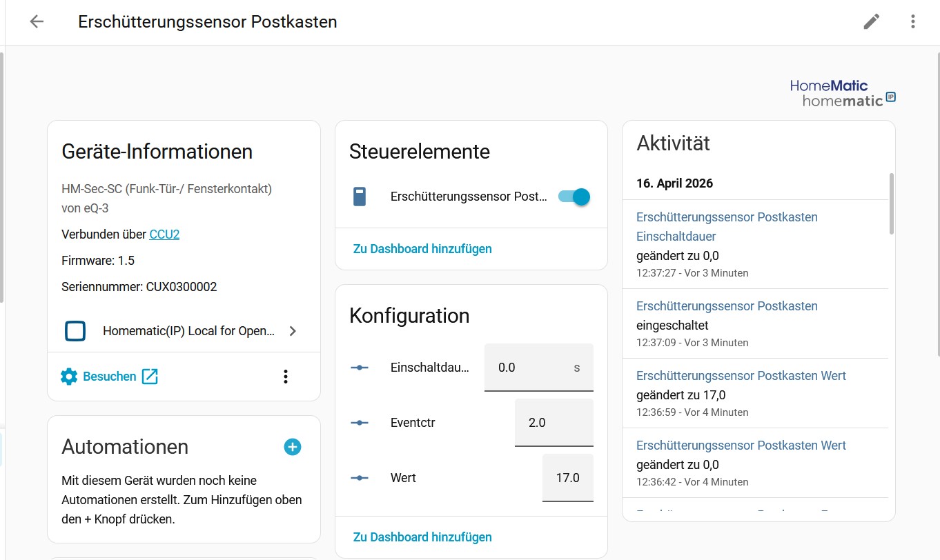Click the Homematic(IP) Local integration icon
The width and height of the screenshot is (940, 560).
coord(75,331)
